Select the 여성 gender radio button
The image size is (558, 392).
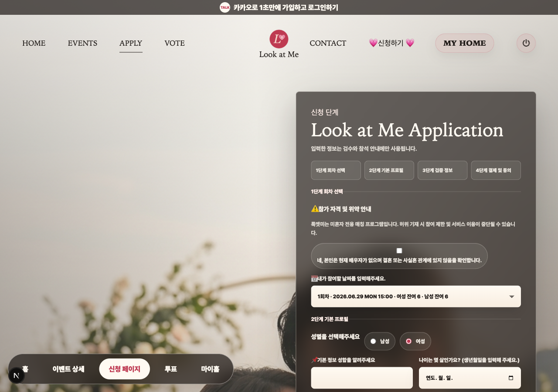pos(408,341)
